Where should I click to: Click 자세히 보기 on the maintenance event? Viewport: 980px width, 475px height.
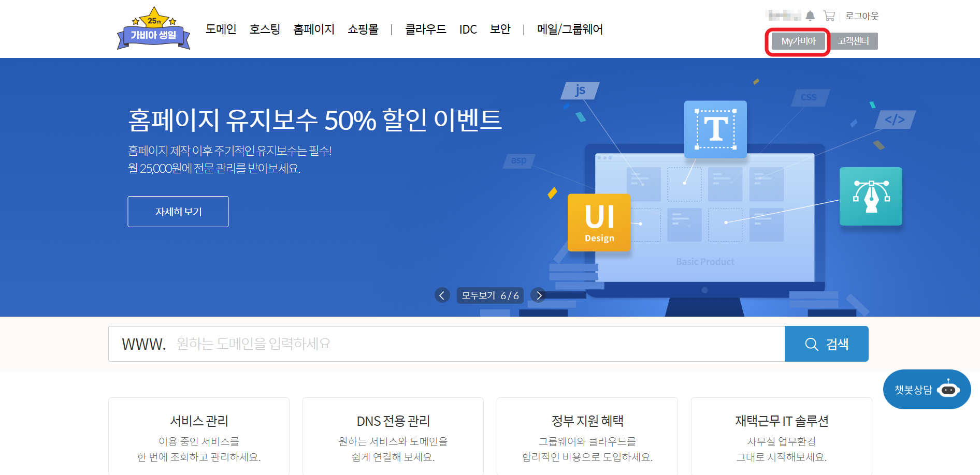(x=178, y=211)
